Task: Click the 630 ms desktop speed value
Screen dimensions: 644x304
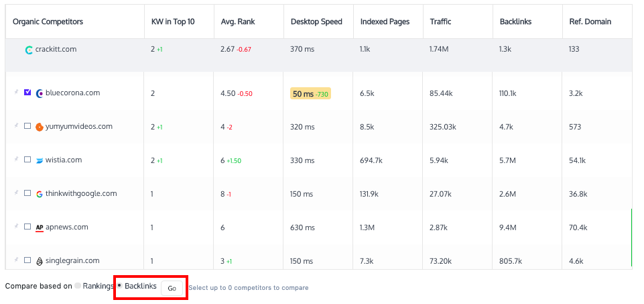Action: (303, 228)
